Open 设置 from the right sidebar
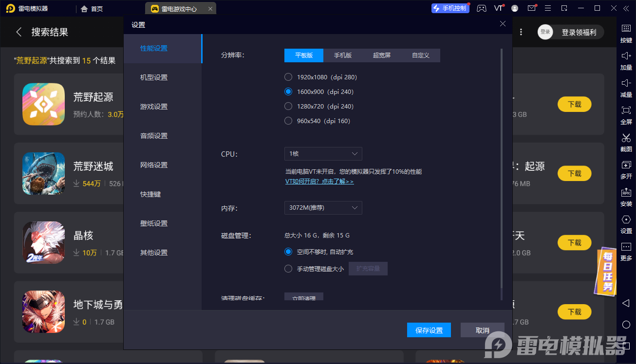 [x=626, y=224]
